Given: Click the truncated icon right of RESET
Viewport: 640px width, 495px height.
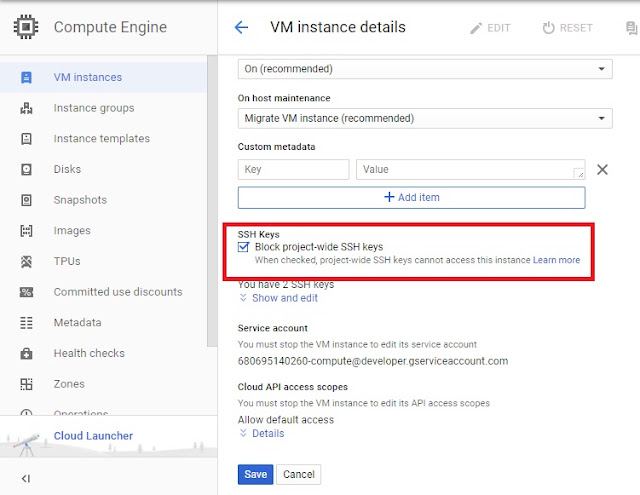Looking at the screenshot, I should (631, 28).
